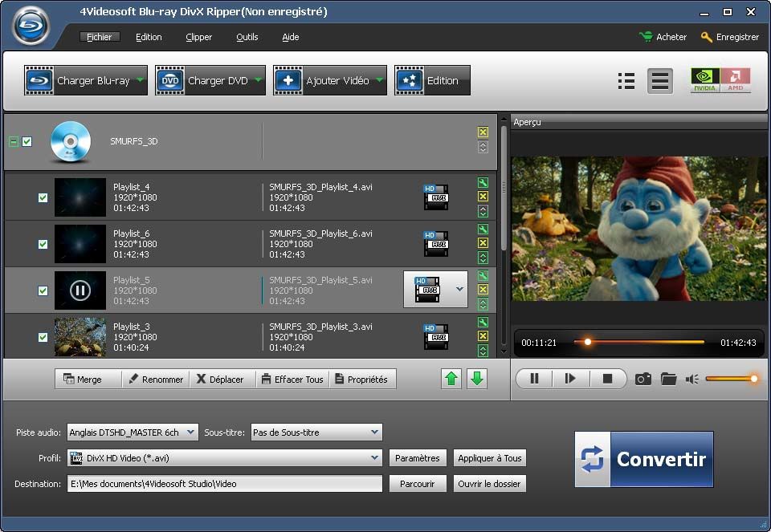Expand Charger DVD dropdown arrow
The height and width of the screenshot is (532, 771).
click(x=258, y=80)
